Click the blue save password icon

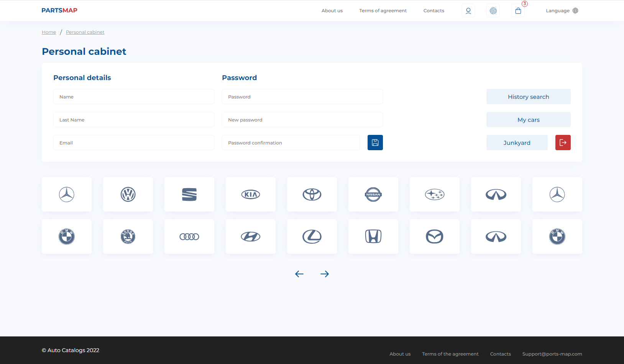pyautogui.click(x=375, y=143)
